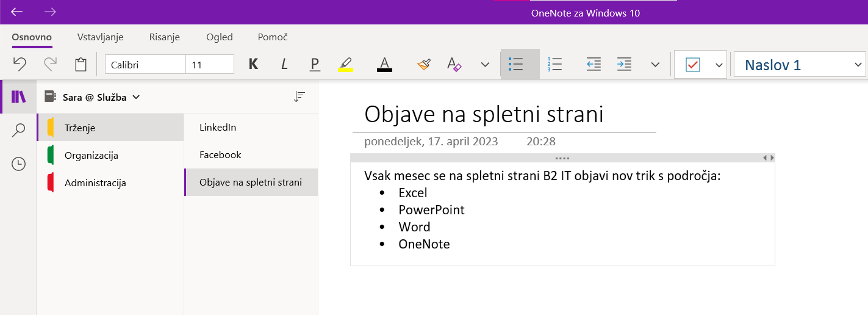
Task: Click the note container width arrows
Action: [769, 158]
